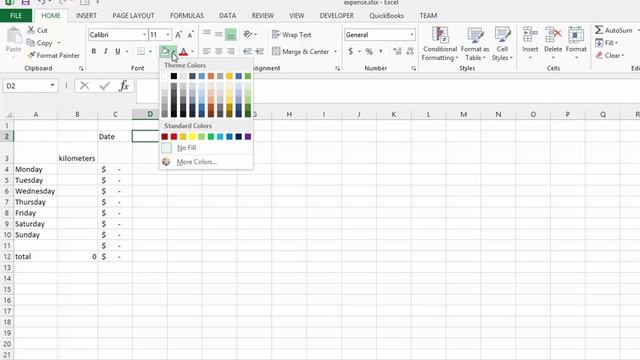Toggle Middle Align button
This screenshot has width=640, height=360.
pos(219,34)
